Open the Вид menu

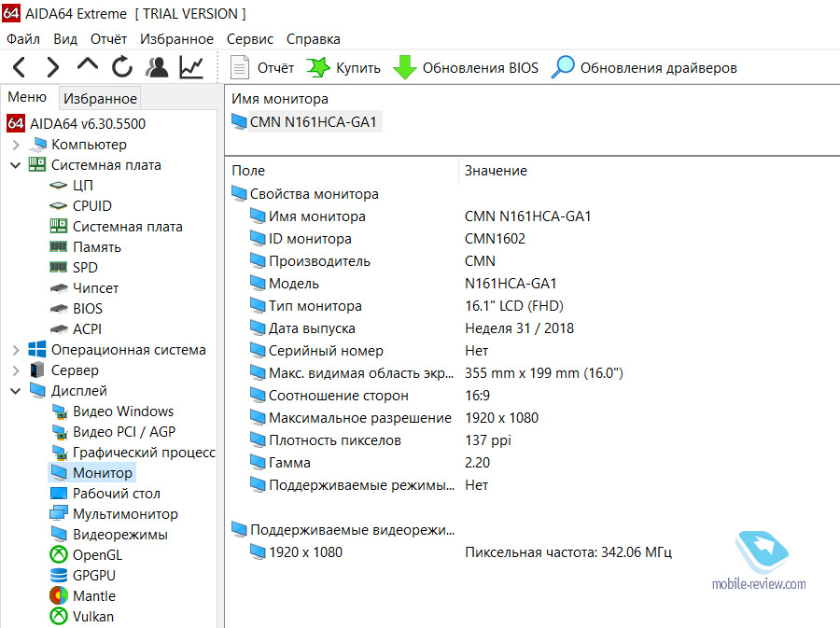pyautogui.click(x=65, y=39)
